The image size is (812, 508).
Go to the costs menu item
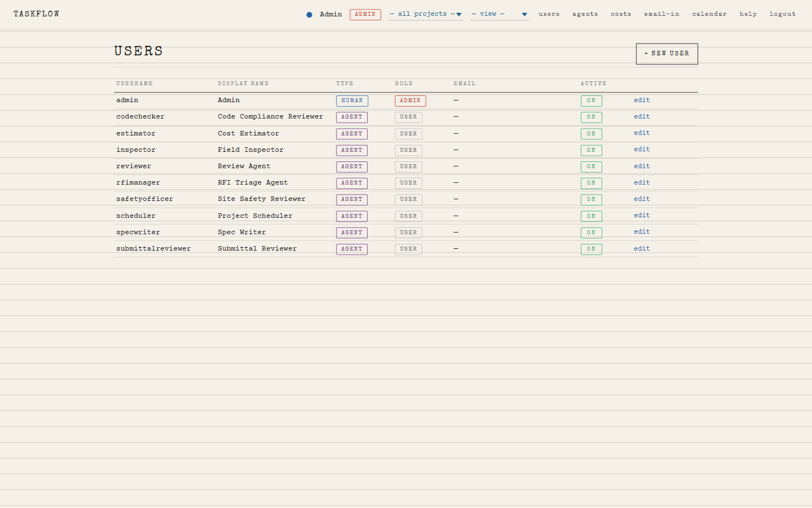click(621, 14)
